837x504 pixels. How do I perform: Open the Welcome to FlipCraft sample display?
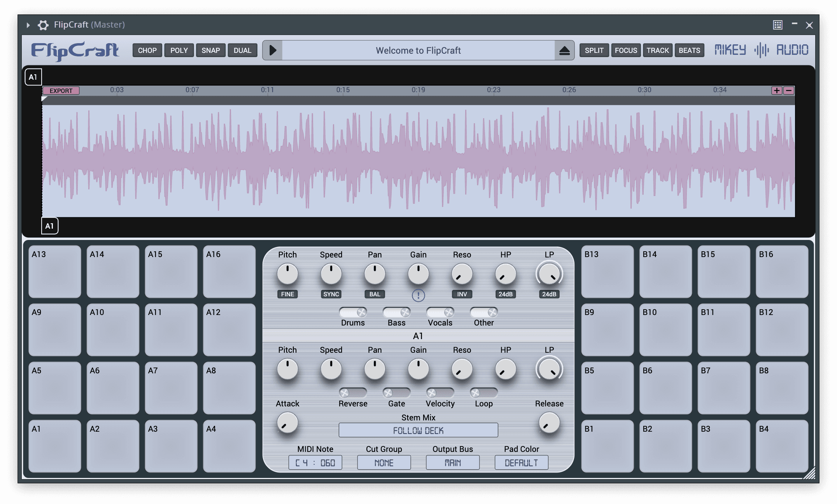[418, 50]
